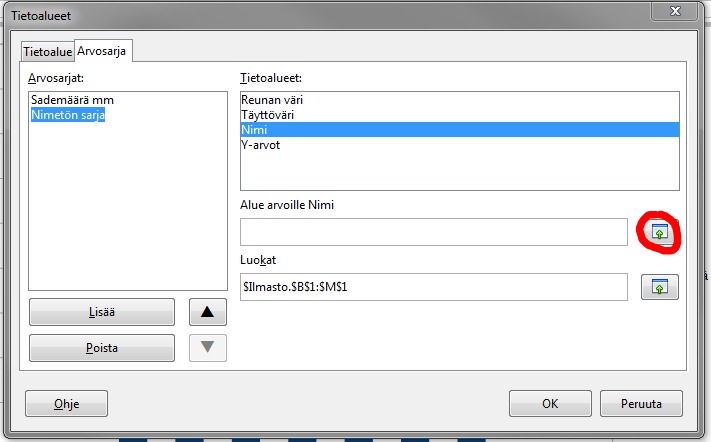
Task: Select Nimetön sarja in the series list
Action: click(x=68, y=115)
